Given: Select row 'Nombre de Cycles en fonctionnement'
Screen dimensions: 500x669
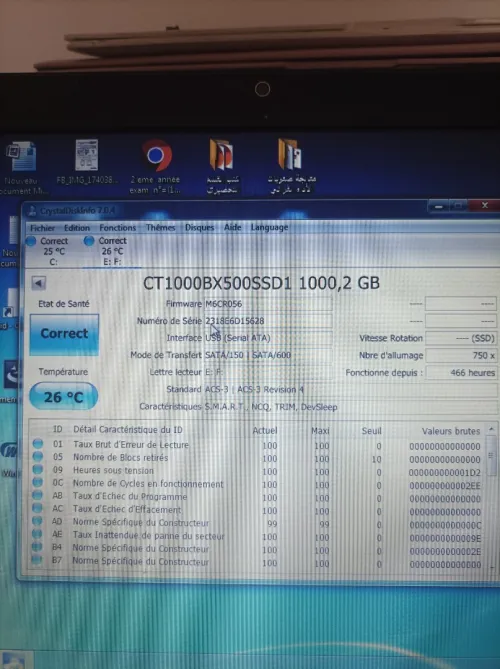Looking at the screenshot, I should point(258,484).
